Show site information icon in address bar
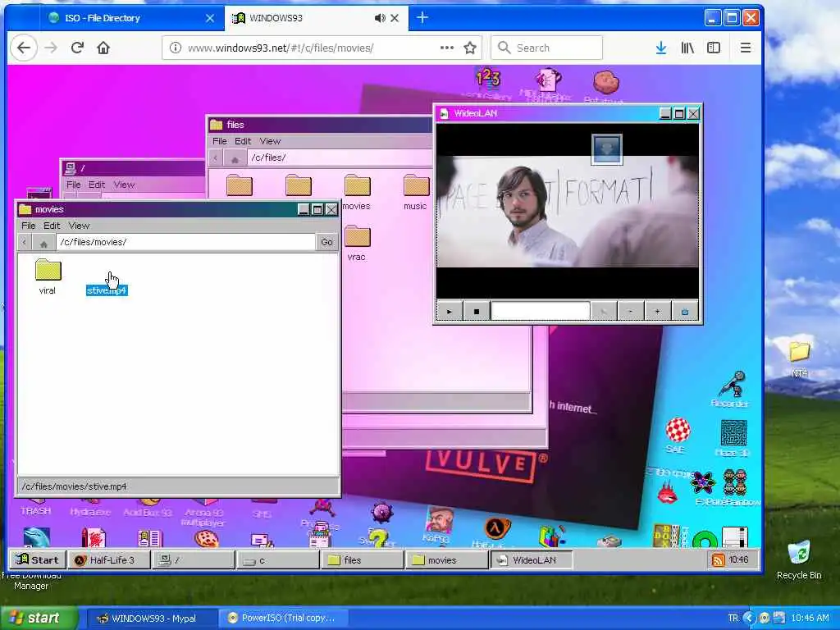This screenshot has height=630, width=840. coord(176,48)
